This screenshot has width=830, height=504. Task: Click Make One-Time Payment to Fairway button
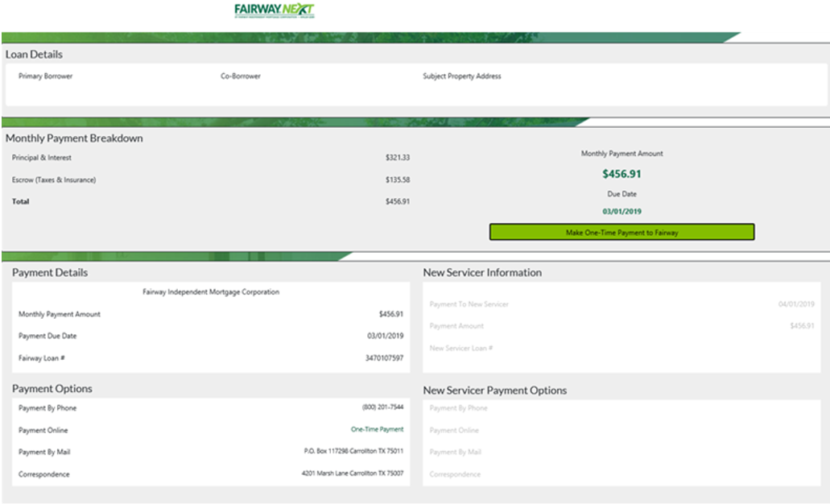tap(622, 232)
